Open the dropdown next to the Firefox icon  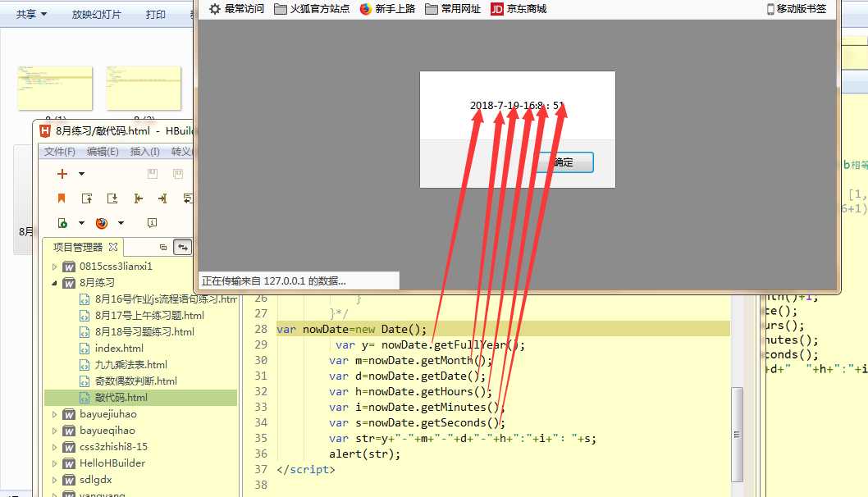tap(121, 223)
